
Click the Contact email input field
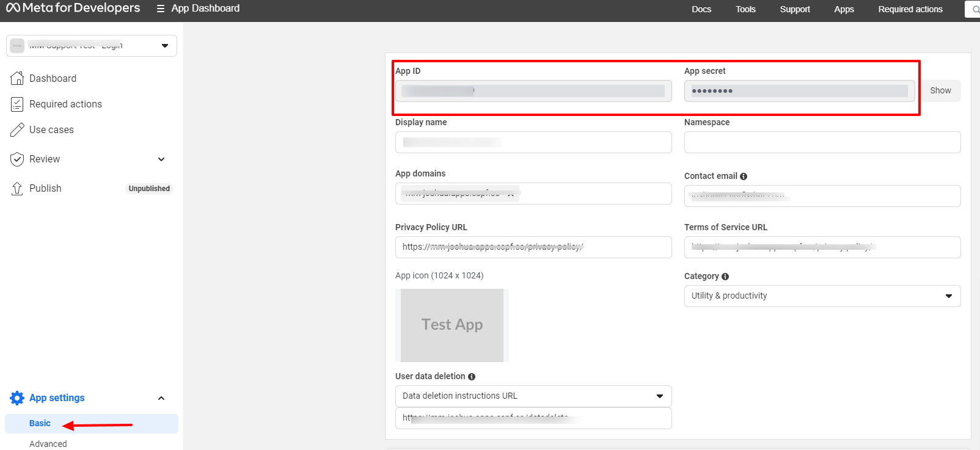click(822, 196)
